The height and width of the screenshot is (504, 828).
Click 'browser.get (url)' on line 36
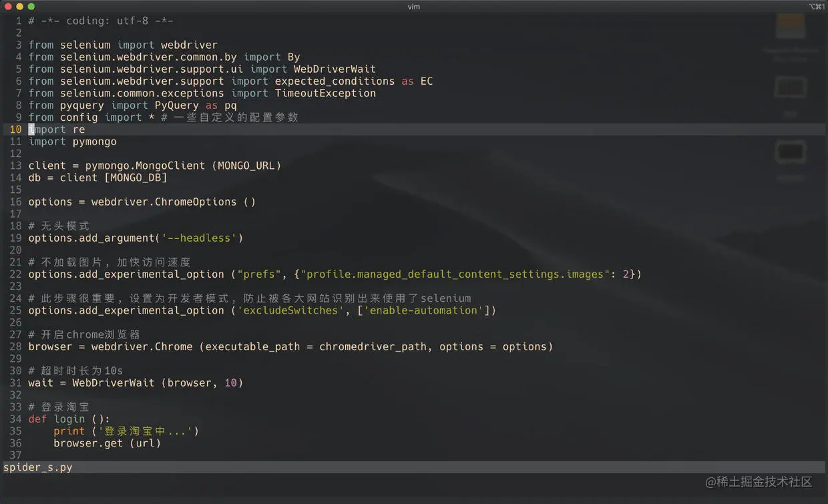(x=107, y=443)
